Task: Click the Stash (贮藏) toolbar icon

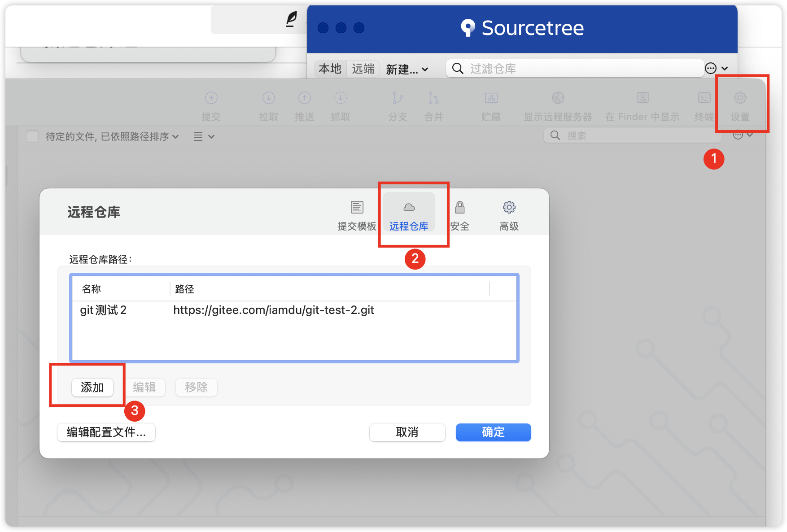Action: pyautogui.click(x=491, y=98)
